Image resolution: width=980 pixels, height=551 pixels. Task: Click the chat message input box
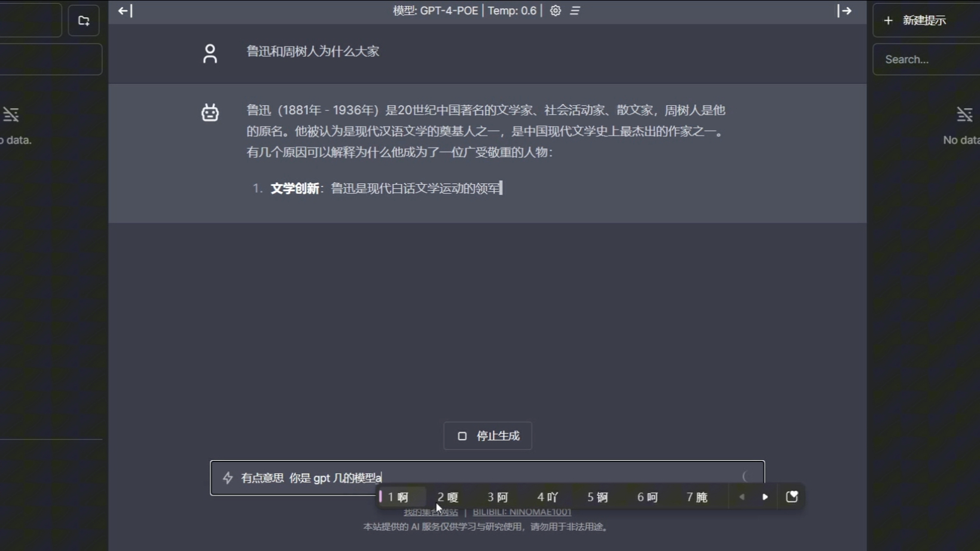pos(487,477)
